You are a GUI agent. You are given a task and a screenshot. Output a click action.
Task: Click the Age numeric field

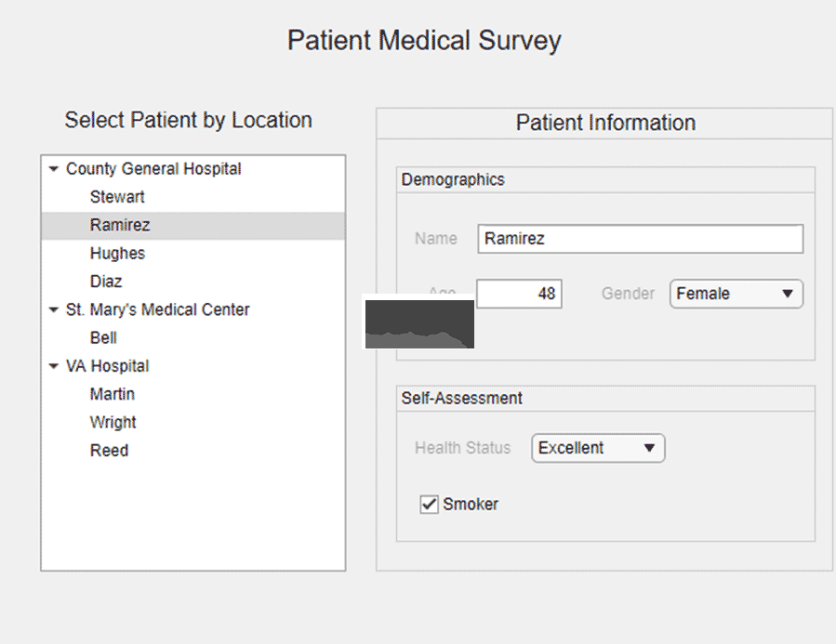(x=519, y=294)
